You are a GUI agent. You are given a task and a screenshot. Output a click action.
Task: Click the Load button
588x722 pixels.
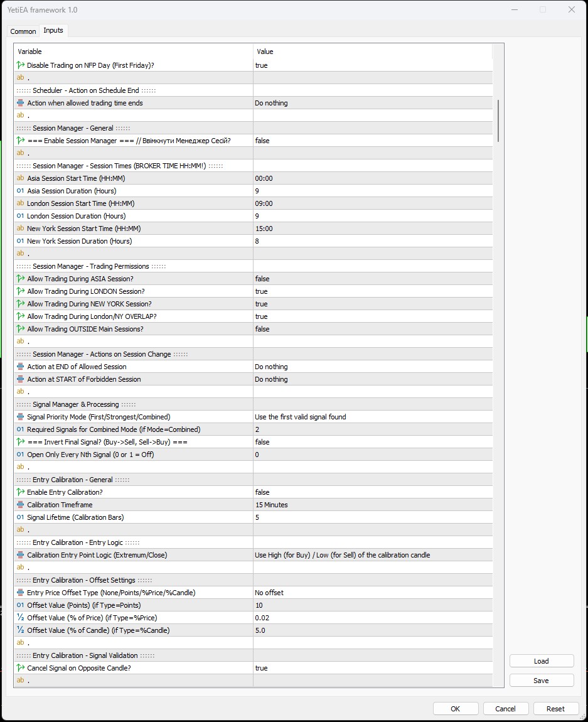click(542, 661)
